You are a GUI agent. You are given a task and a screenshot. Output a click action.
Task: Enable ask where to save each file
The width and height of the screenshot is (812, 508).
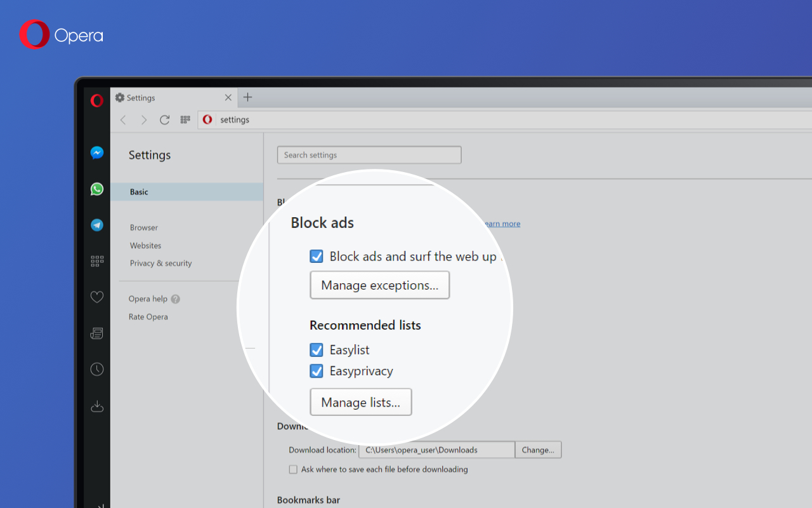(x=293, y=470)
